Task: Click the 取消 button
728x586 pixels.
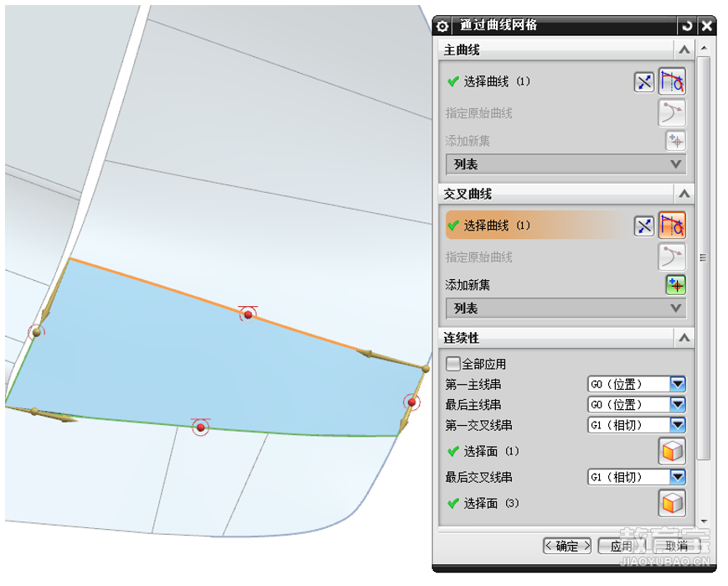Action: (x=676, y=546)
